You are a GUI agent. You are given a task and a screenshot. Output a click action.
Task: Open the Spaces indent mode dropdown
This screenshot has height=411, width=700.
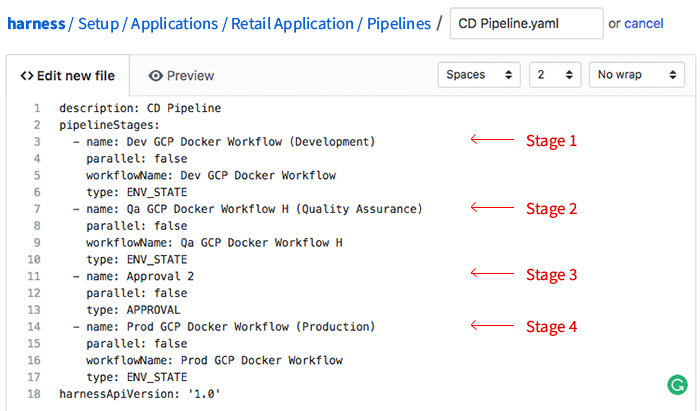click(479, 75)
